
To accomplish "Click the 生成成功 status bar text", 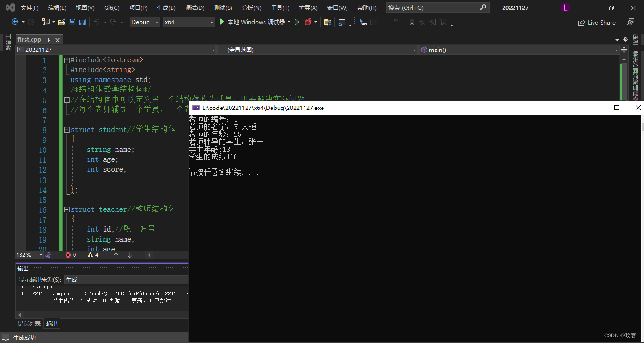I will [25, 337].
